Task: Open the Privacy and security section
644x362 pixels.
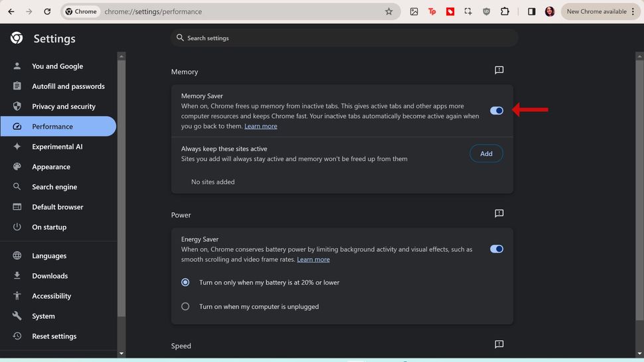Action: pos(63,106)
